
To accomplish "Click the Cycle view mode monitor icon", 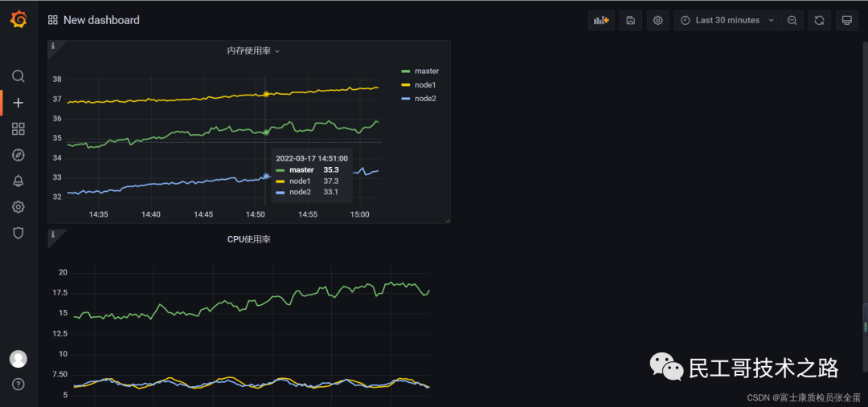I will [846, 20].
